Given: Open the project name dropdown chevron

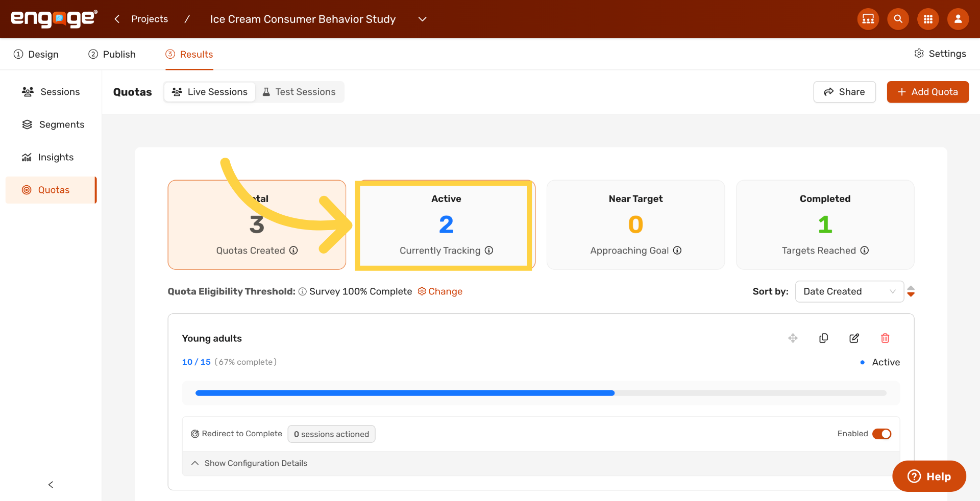Looking at the screenshot, I should [422, 19].
